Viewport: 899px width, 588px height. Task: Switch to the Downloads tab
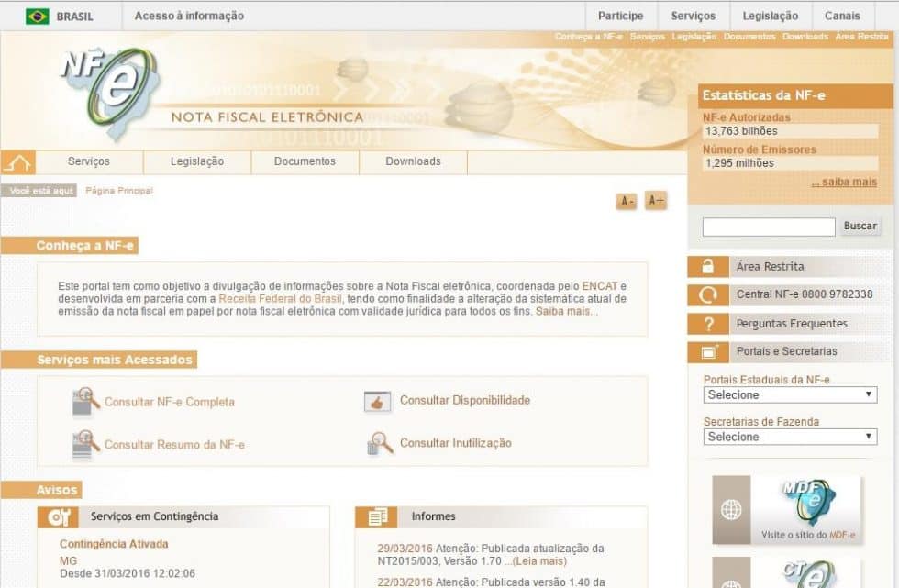[411, 161]
